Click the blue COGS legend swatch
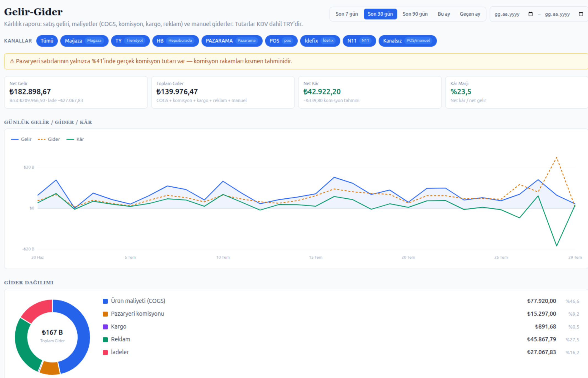The image size is (588, 378). pyautogui.click(x=105, y=301)
